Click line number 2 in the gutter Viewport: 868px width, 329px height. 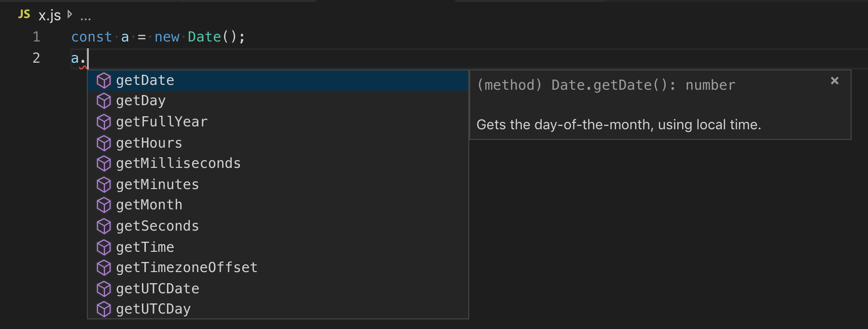tap(36, 58)
